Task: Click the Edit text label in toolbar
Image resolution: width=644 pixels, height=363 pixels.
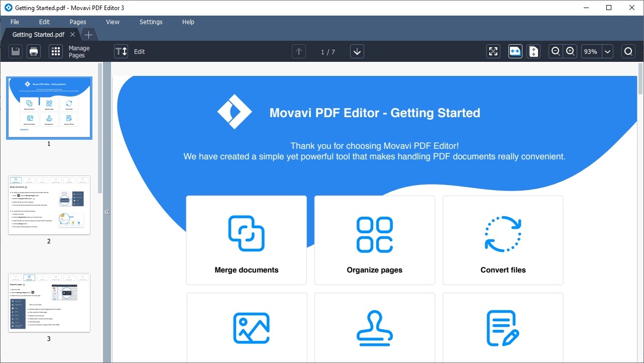Action: [140, 51]
